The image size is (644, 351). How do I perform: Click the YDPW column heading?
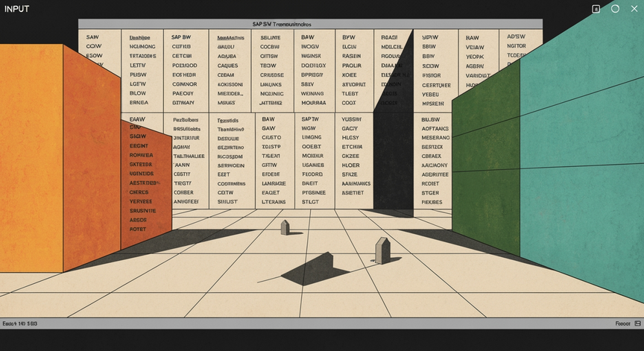coord(430,37)
